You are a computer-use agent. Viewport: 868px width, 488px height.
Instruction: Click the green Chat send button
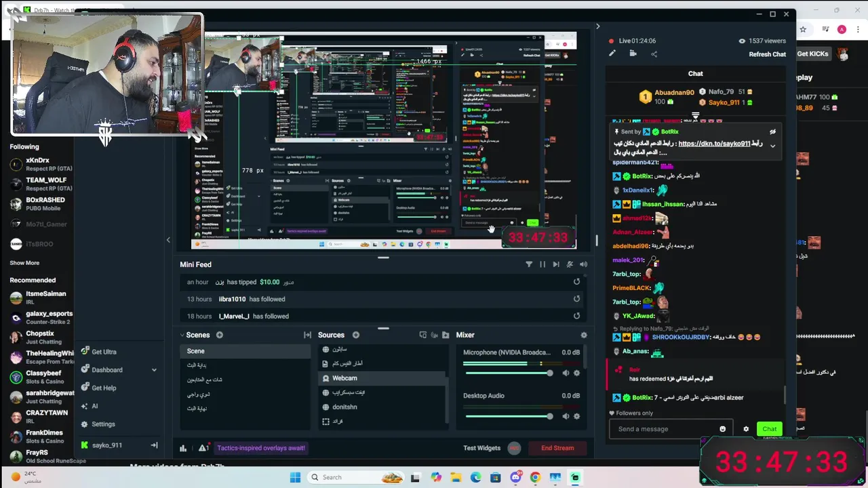click(x=770, y=429)
